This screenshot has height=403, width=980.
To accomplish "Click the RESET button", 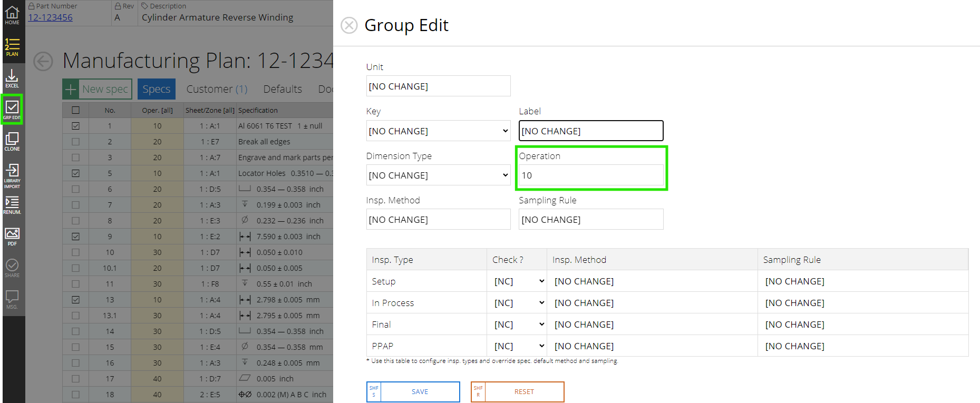I will click(x=518, y=392).
